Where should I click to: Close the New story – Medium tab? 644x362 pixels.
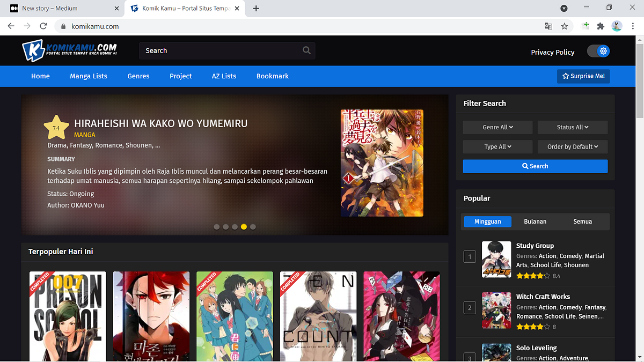[x=117, y=8]
